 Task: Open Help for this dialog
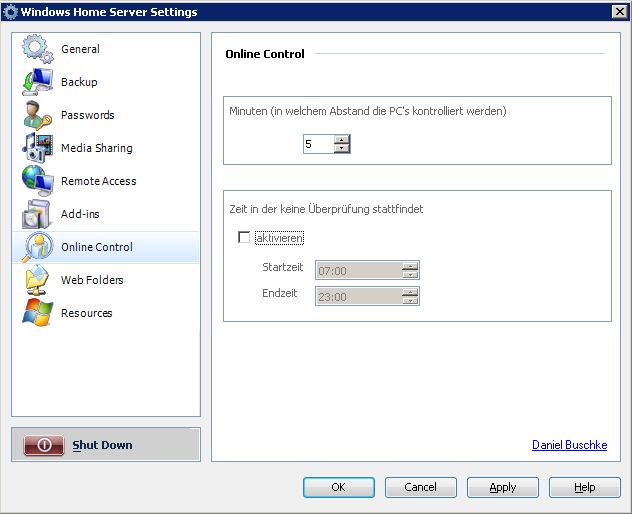584,487
